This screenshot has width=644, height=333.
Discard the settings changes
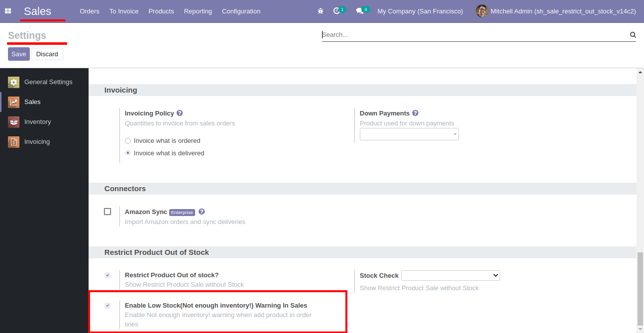click(x=47, y=54)
